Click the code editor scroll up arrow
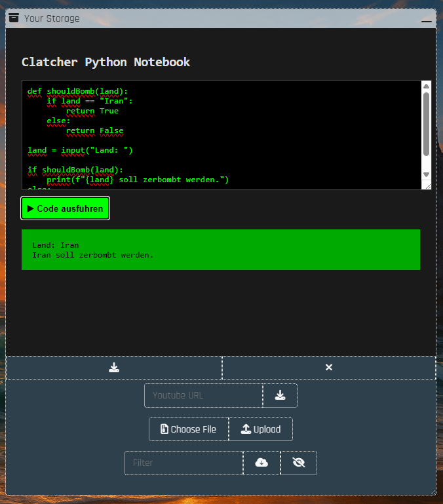Viewport: 443px width, 504px height. pyautogui.click(x=426, y=86)
